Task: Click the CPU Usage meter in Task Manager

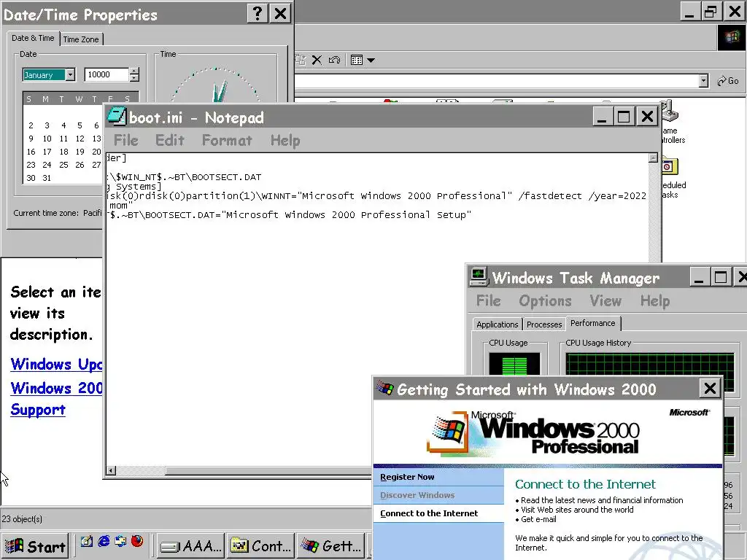Action: pyautogui.click(x=514, y=364)
